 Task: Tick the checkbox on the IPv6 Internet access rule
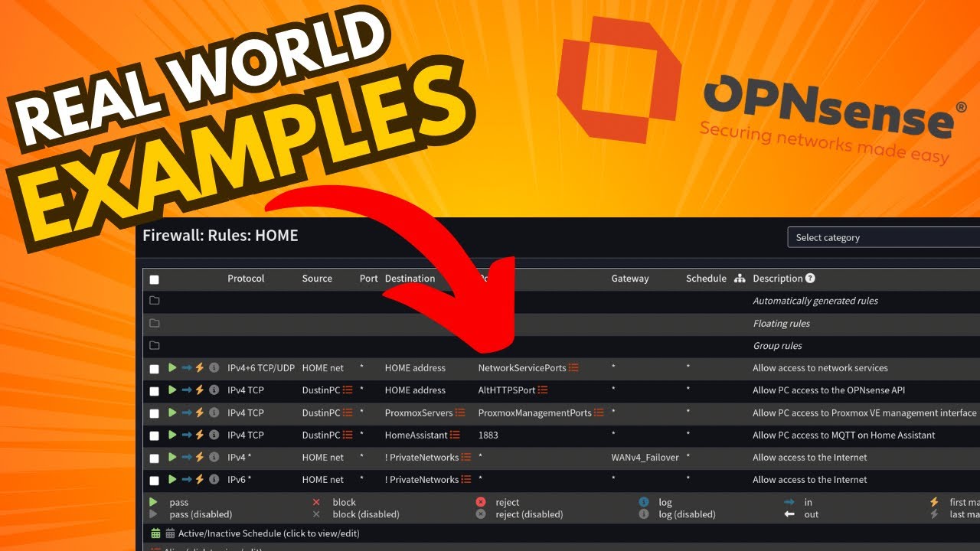pos(155,481)
